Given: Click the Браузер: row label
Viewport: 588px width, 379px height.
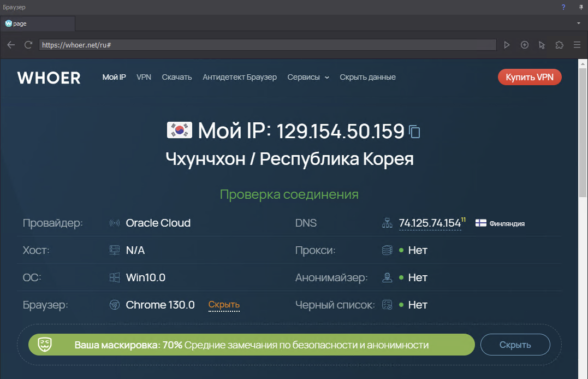Looking at the screenshot, I should [45, 305].
